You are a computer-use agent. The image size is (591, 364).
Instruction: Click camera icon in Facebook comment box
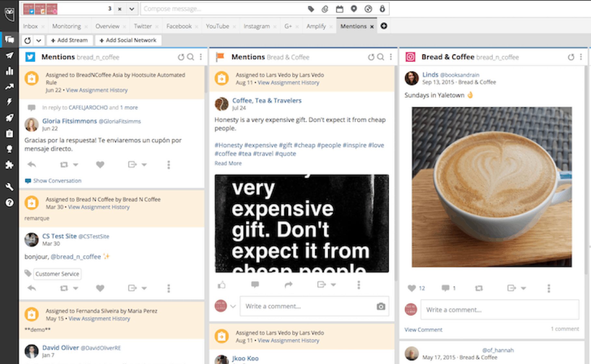coord(381,306)
